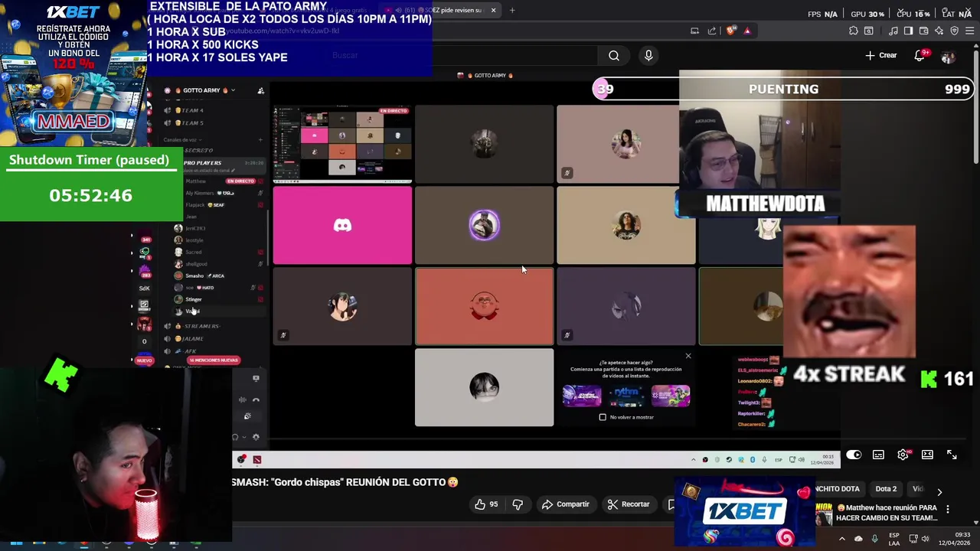Close the '¿Te apetece hacer algo?' popup

(688, 356)
